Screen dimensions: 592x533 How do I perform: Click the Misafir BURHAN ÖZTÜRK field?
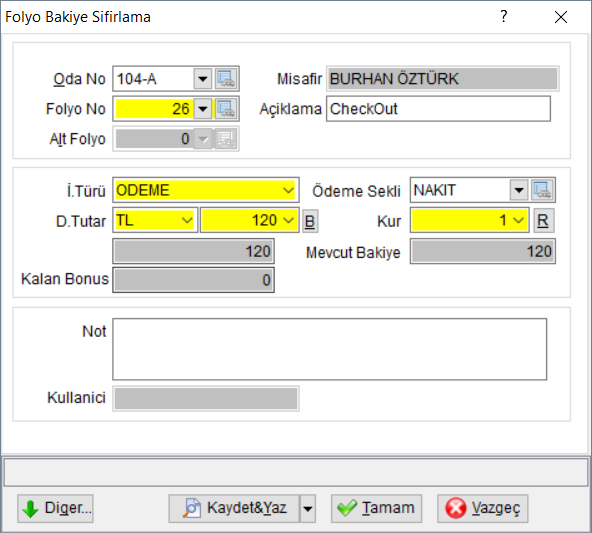tap(442, 79)
